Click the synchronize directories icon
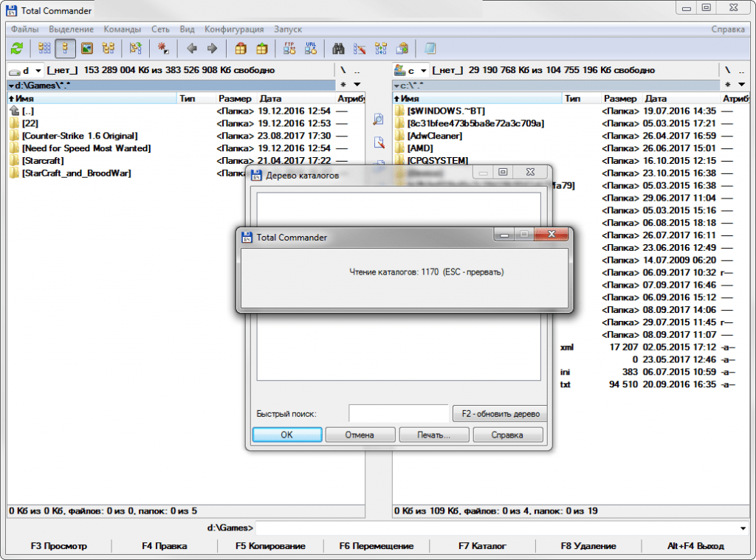This screenshot has height=560, width=756. 381,48
